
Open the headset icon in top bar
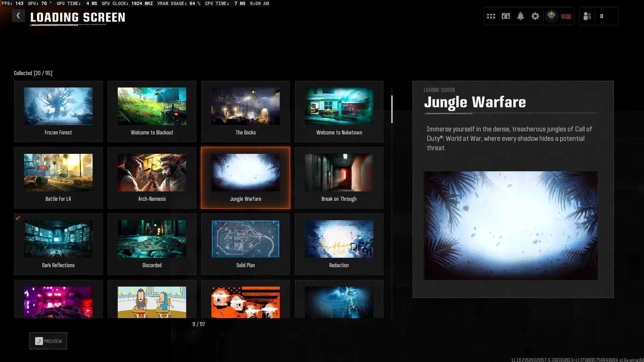505,16
